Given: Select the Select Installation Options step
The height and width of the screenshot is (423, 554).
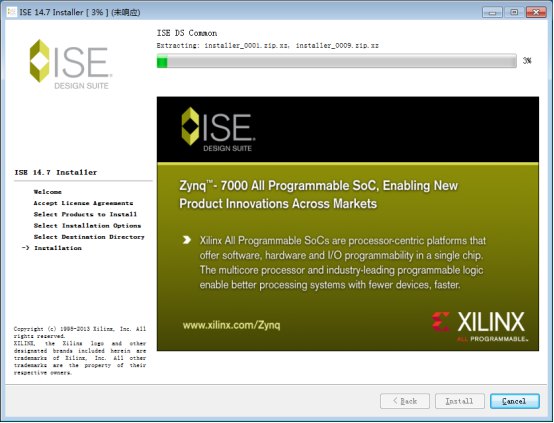Looking at the screenshot, I should point(87,226).
